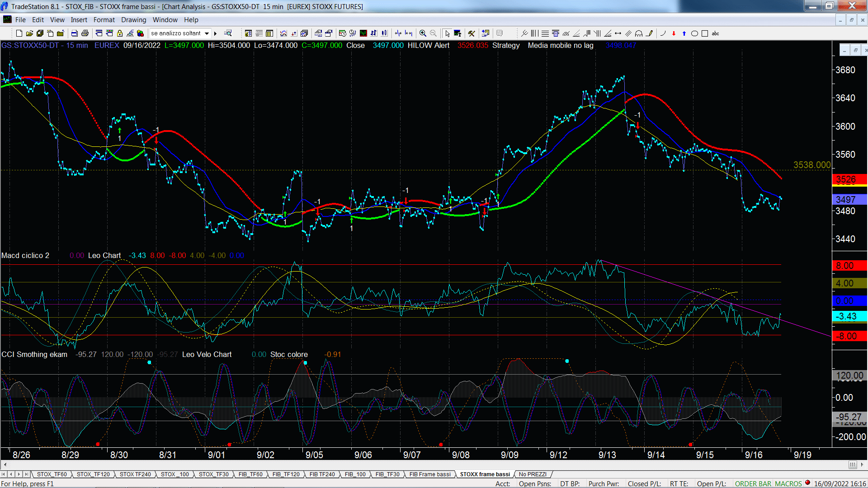The image size is (868, 488).
Task: Click the first-tab navigation arrow
Action: coord(4,474)
